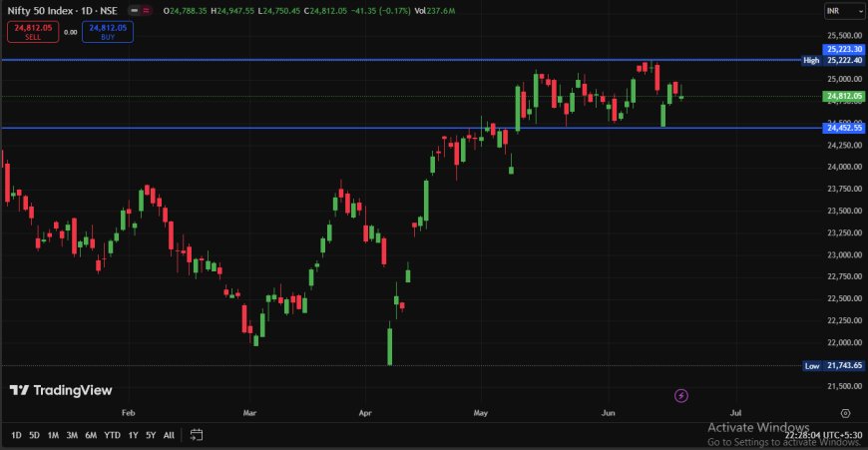Click the Vol 237.6M value
868x450 pixels.
(435, 11)
